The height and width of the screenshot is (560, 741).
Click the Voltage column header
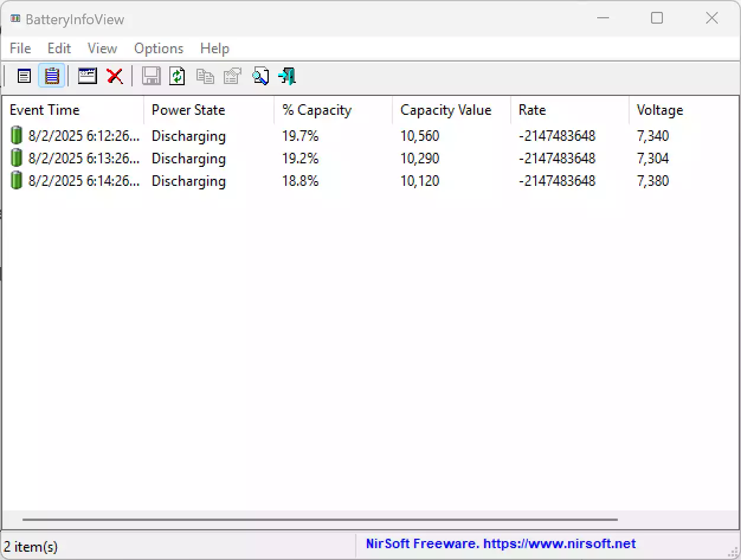660,110
